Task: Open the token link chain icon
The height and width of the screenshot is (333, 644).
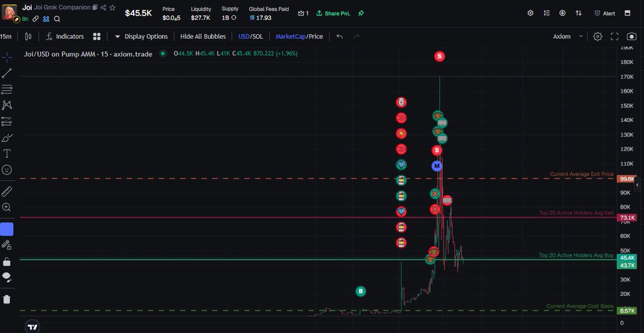Action: click(35, 19)
